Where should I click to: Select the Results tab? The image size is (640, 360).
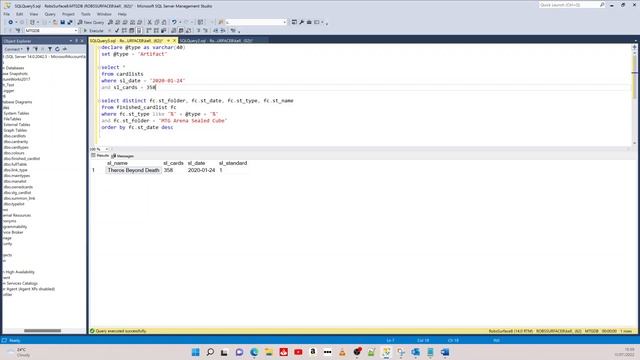pyautogui.click(x=100, y=156)
